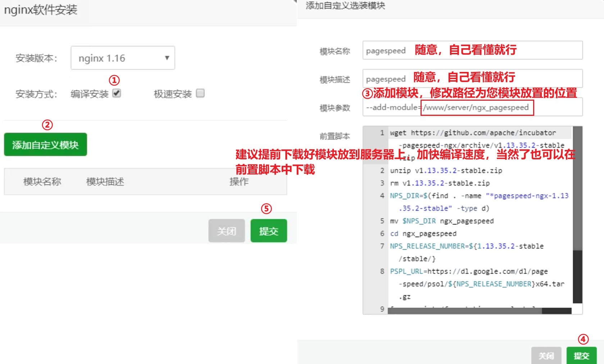Click the horizontal scrollbar of the script editor
The width and height of the screenshot is (604, 364).
pos(480,311)
